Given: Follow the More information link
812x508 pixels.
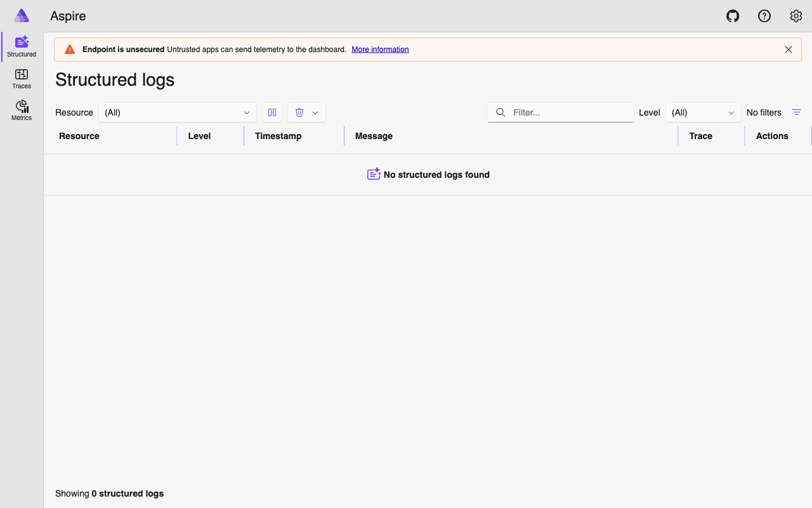Looking at the screenshot, I should point(380,49).
